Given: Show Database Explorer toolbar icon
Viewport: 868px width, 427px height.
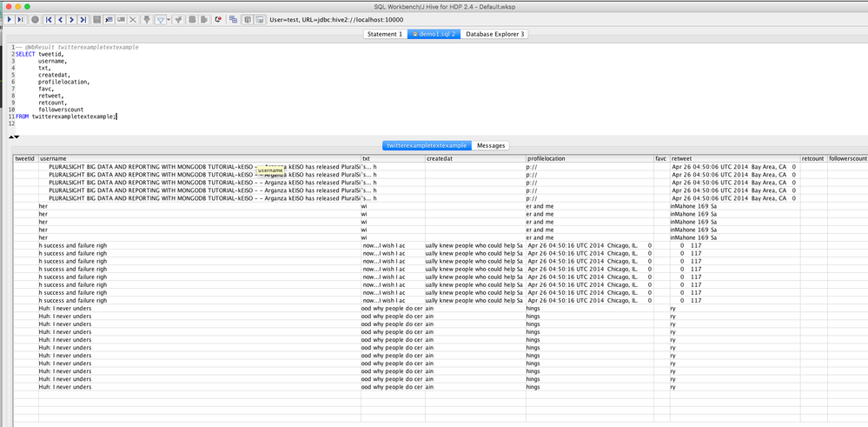Looking at the screenshot, I should coord(248,19).
